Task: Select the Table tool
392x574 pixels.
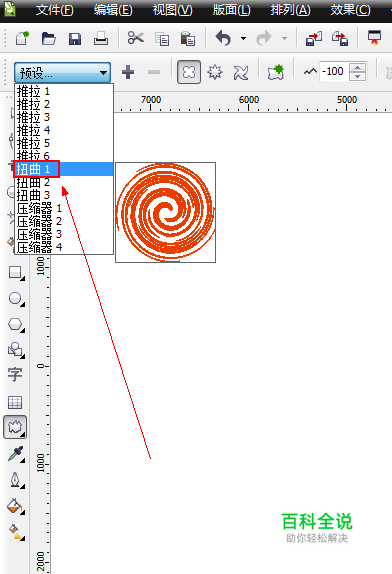Action: pos(15,402)
